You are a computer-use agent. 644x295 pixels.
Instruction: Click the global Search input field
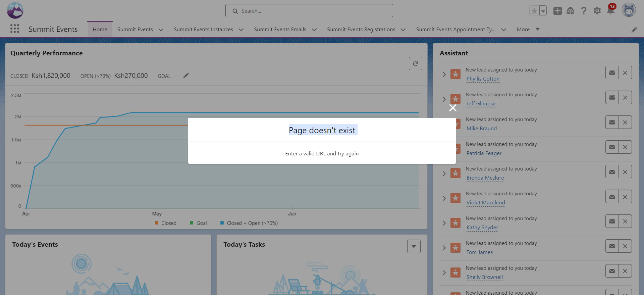click(x=309, y=11)
